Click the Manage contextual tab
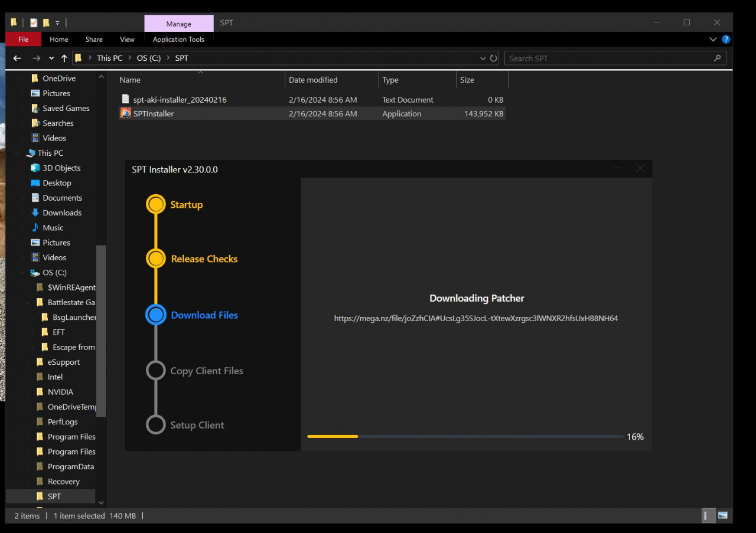Viewport: 756px width, 533px height. [179, 24]
